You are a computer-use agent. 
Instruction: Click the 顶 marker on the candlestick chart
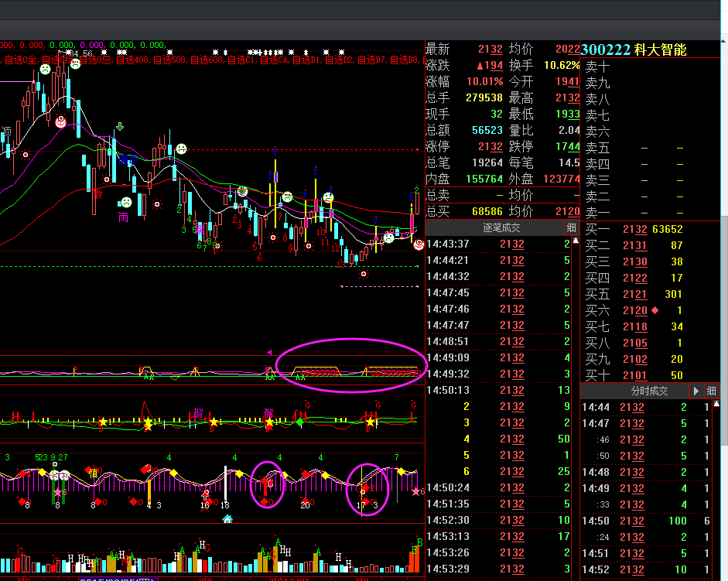(6, 131)
